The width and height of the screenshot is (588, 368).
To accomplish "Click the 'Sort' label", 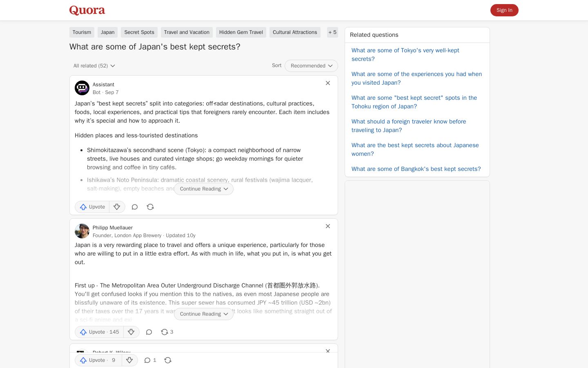I will click(277, 65).
